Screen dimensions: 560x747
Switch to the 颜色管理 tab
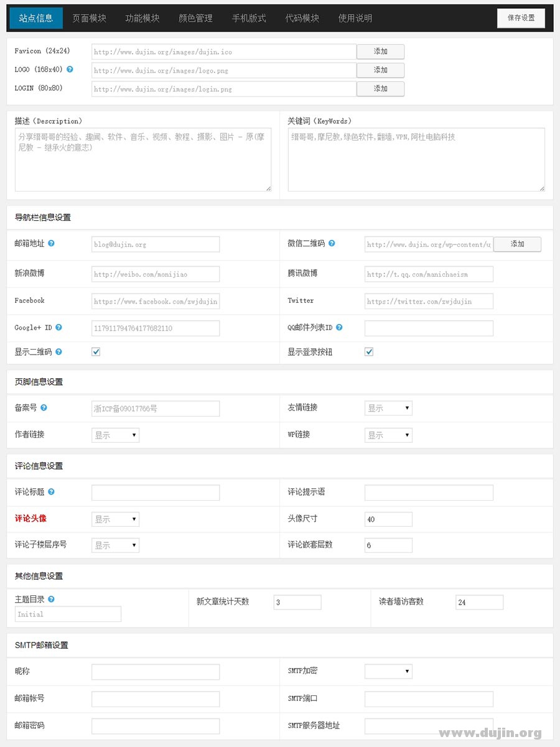click(196, 18)
